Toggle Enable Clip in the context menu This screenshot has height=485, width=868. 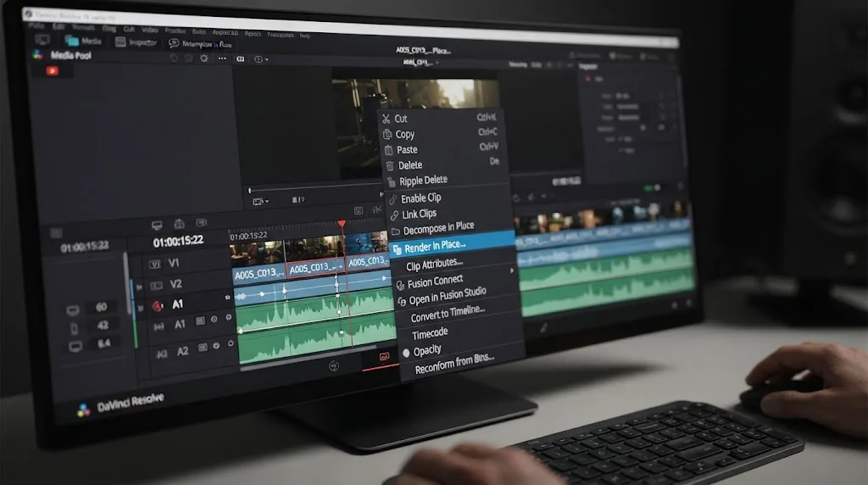[448, 198]
